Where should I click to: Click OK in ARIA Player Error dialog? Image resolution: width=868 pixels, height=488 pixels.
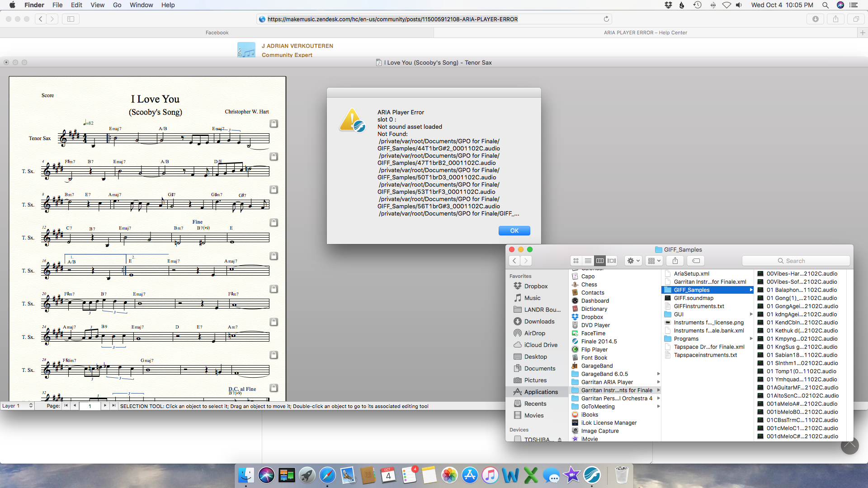pyautogui.click(x=514, y=230)
